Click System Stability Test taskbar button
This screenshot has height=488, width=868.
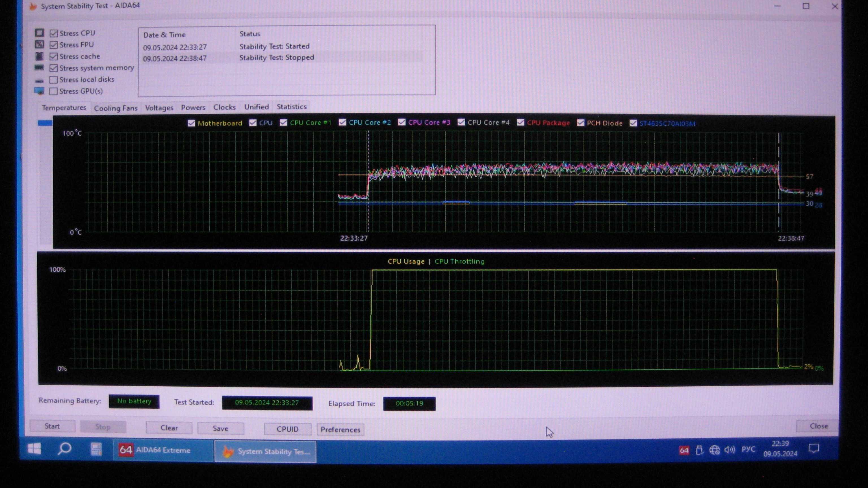[x=266, y=451]
